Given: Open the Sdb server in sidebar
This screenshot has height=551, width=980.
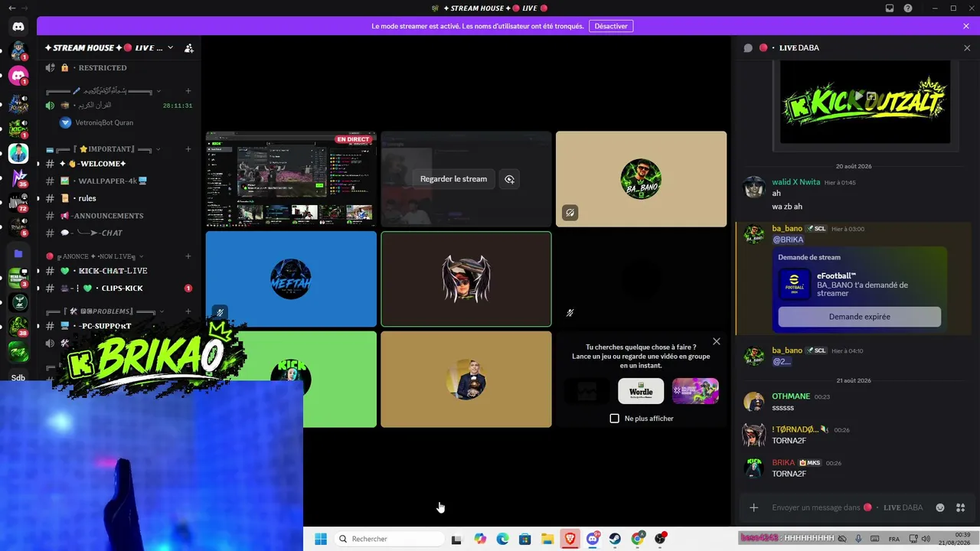Looking at the screenshot, I should 18,377.
